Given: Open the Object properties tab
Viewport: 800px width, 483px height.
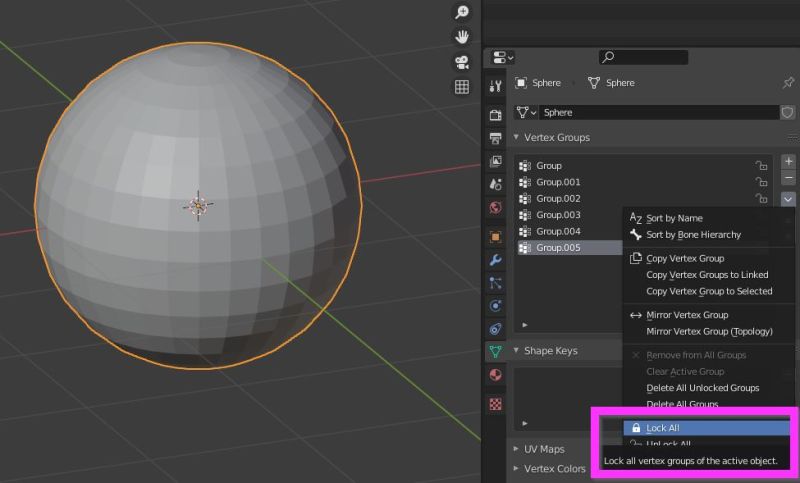Looking at the screenshot, I should (x=495, y=237).
